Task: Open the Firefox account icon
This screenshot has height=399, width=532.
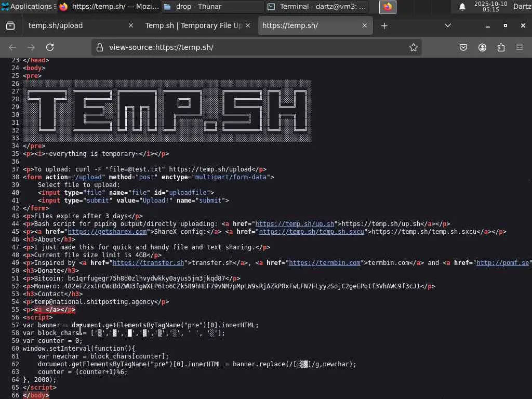Action: (482, 47)
